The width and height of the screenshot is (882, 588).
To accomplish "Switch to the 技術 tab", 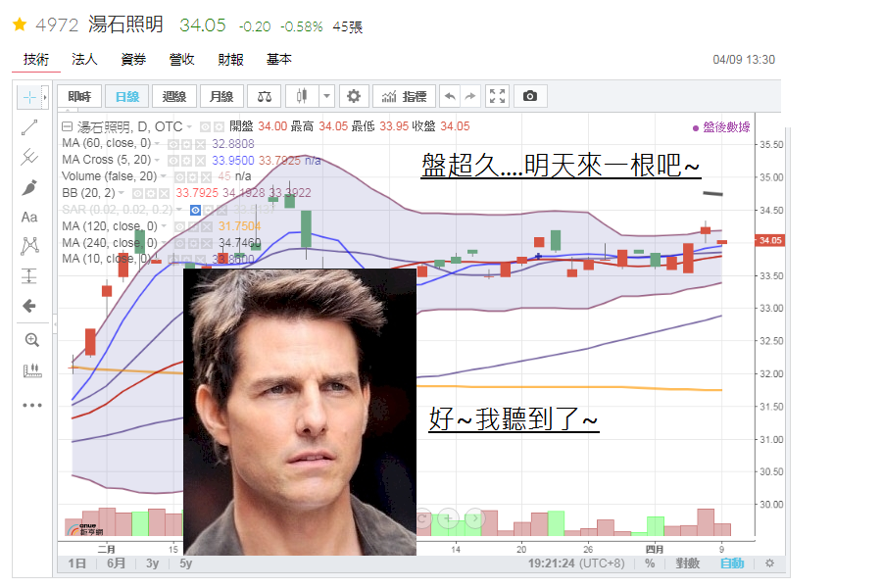I will coord(36,59).
